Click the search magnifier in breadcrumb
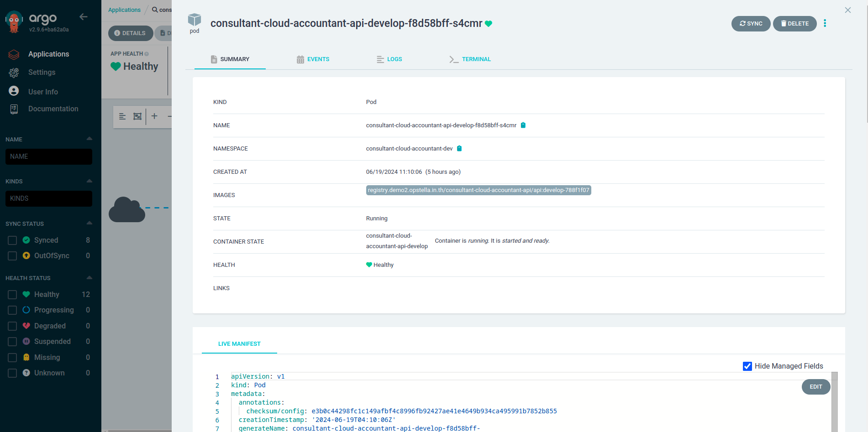This screenshot has height=432, width=868. coord(155,10)
